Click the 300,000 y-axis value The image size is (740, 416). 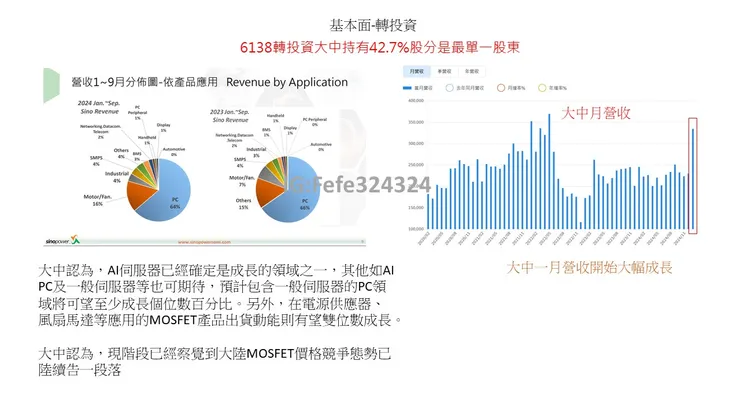click(x=416, y=143)
